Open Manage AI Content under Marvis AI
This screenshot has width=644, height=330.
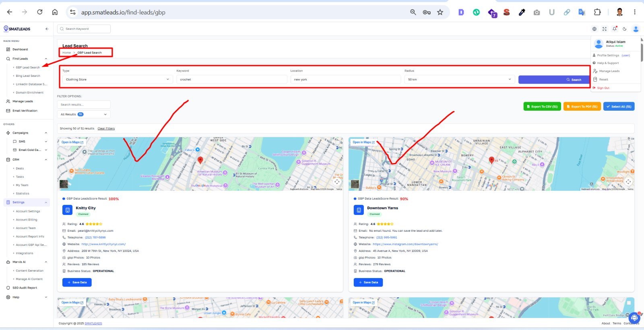pos(29,279)
